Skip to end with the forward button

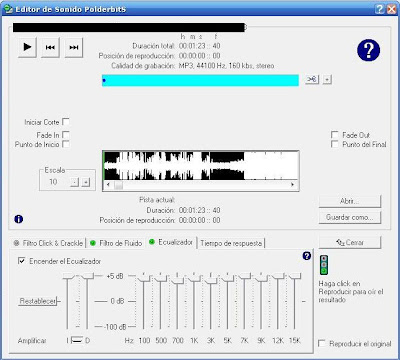(x=74, y=47)
